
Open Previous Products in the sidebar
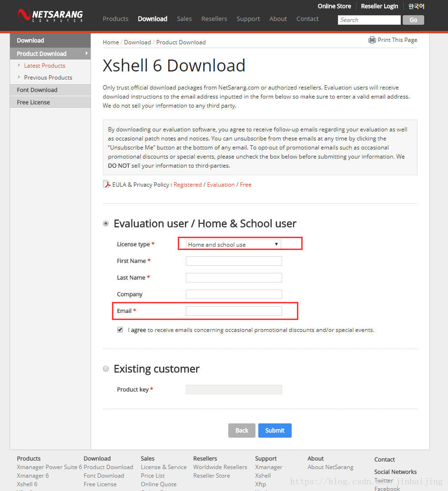pos(48,78)
